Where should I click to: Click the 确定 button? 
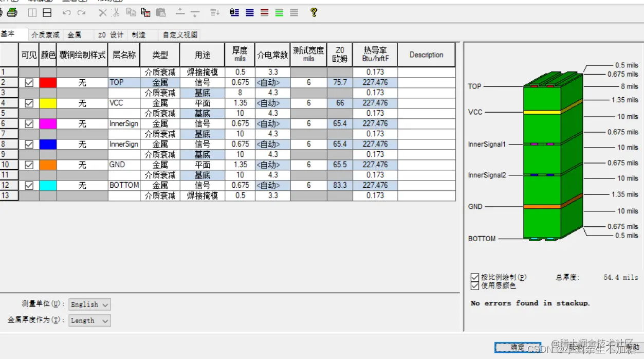[x=518, y=348]
